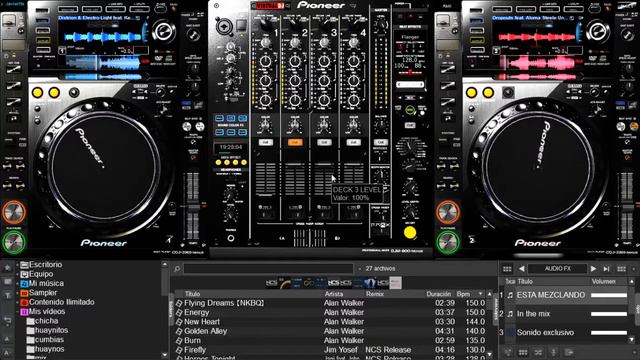
Task: Toggle the yellow effect ON/OFF button
Action: tap(410, 232)
